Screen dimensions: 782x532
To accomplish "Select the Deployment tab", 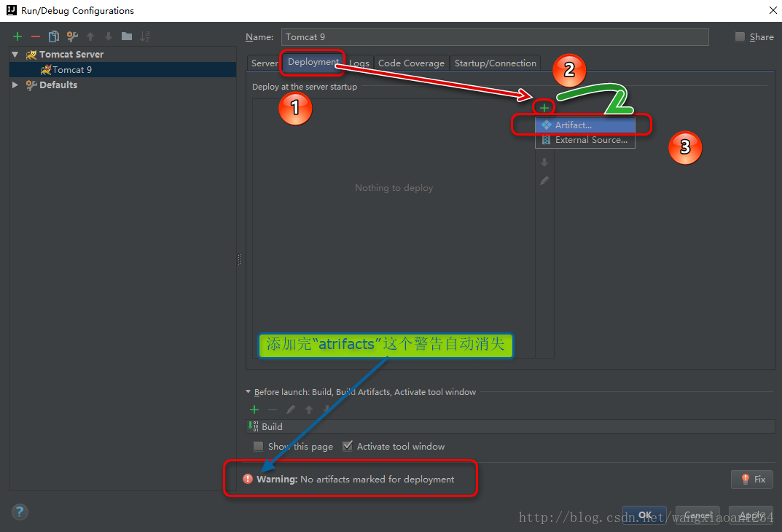I will (x=313, y=62).
